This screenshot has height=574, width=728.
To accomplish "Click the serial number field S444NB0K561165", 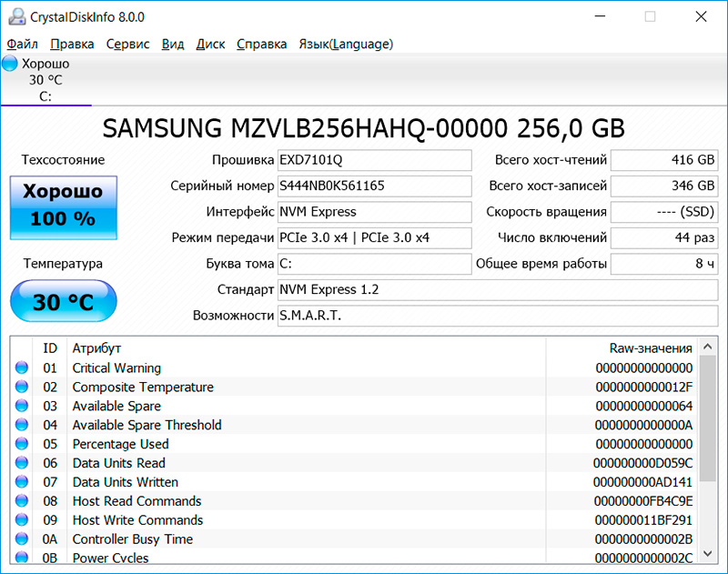I will [x=374, y=186].
